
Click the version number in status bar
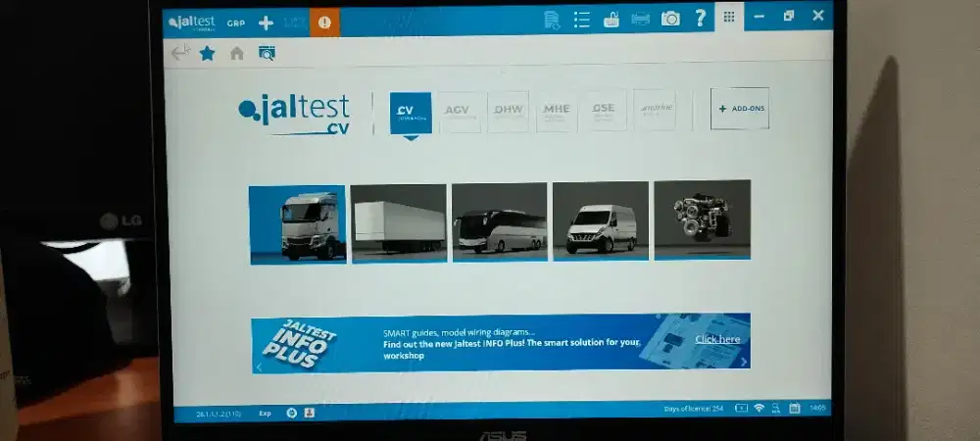tap(219, 414)
